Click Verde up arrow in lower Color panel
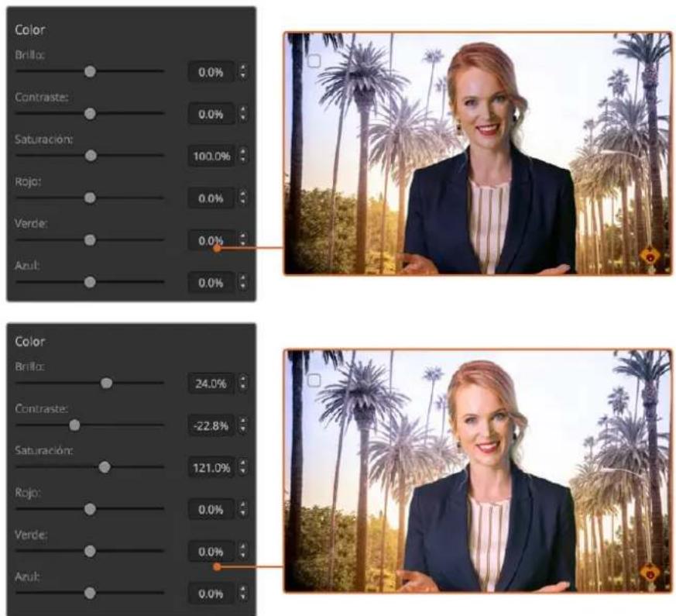The height and width of the screenshot is (616, 676). click(244, 547)
